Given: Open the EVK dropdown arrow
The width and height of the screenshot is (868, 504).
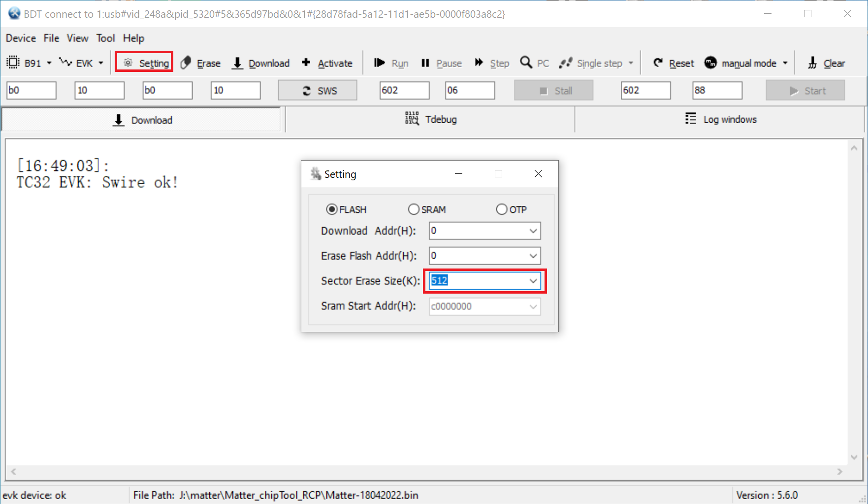Looking at the screenshot, I should click(101, 63).
